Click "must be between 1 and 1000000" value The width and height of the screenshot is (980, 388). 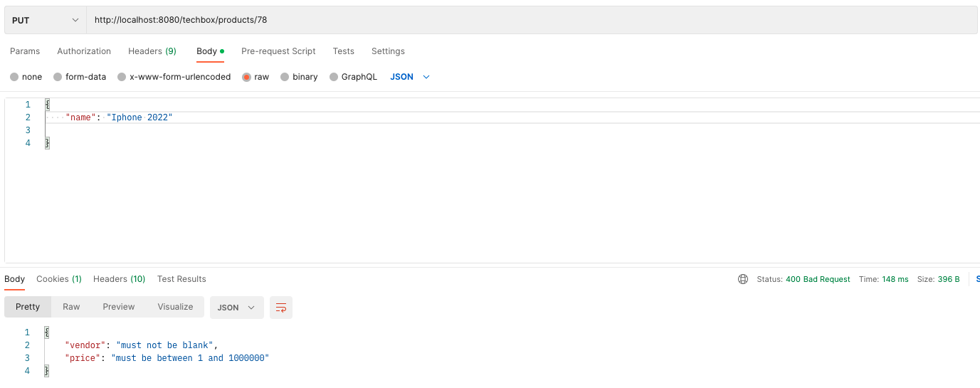190,358
